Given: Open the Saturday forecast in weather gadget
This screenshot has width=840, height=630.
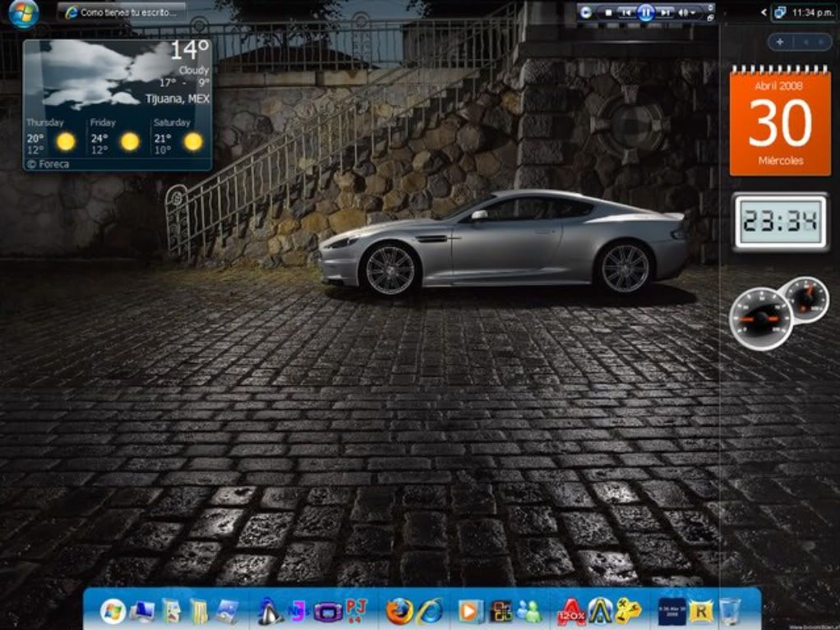Looking at the screenshot, I should pyautogui.click(x=179, y=137).
